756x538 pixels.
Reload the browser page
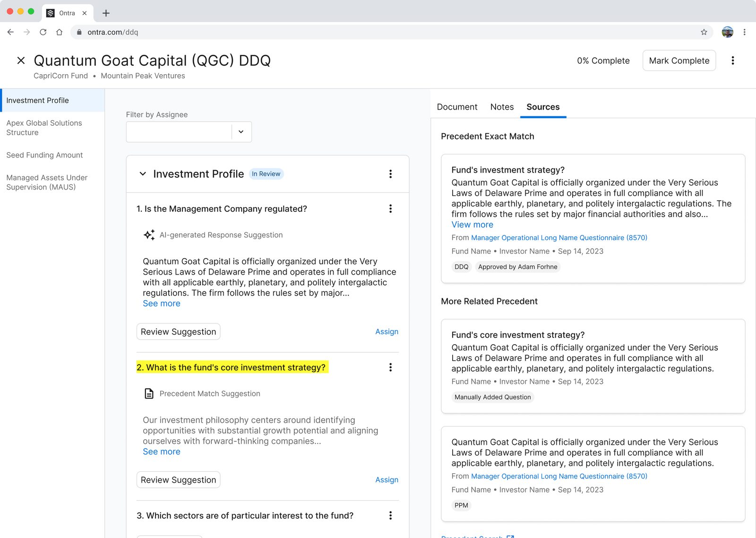pos(43,32)
